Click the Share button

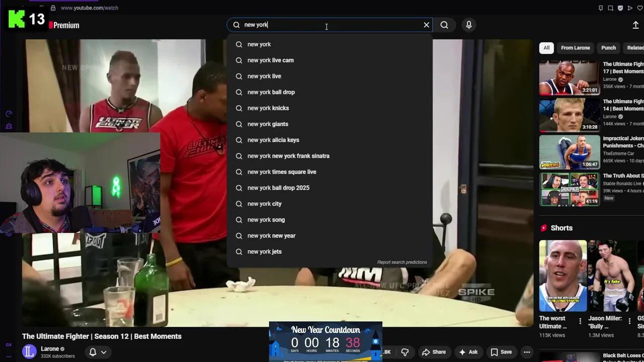tap(434, 352)
